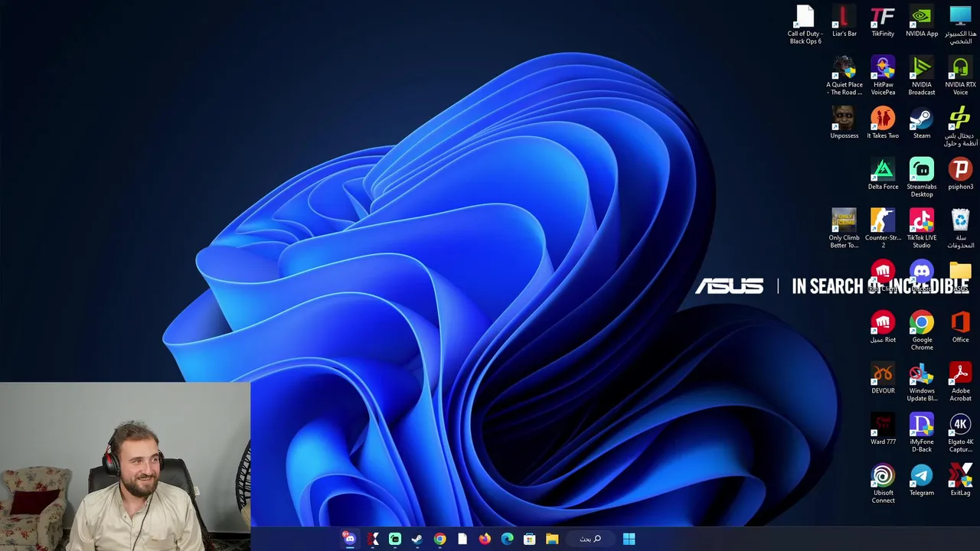The image size is (980, 551).
Task: Select the Windows Update Blocker icon
Action: coord(922,382)
